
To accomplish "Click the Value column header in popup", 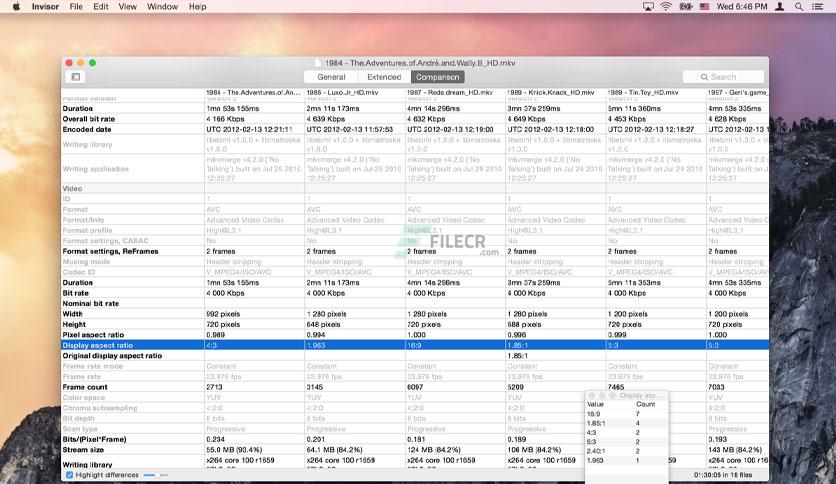I will (595, 404).
